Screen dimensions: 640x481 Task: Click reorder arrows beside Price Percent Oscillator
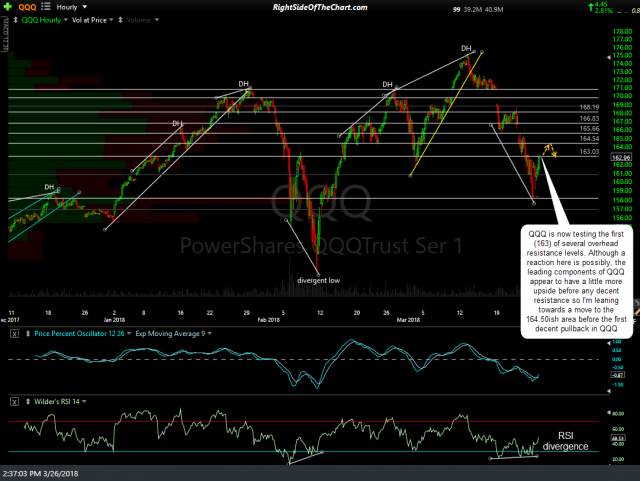point(28,334)
